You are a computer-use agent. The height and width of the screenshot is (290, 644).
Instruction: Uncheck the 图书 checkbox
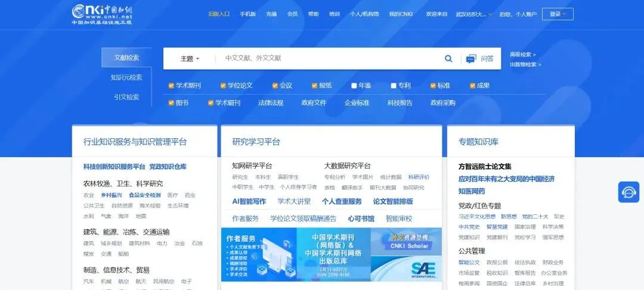click(171, 103)
